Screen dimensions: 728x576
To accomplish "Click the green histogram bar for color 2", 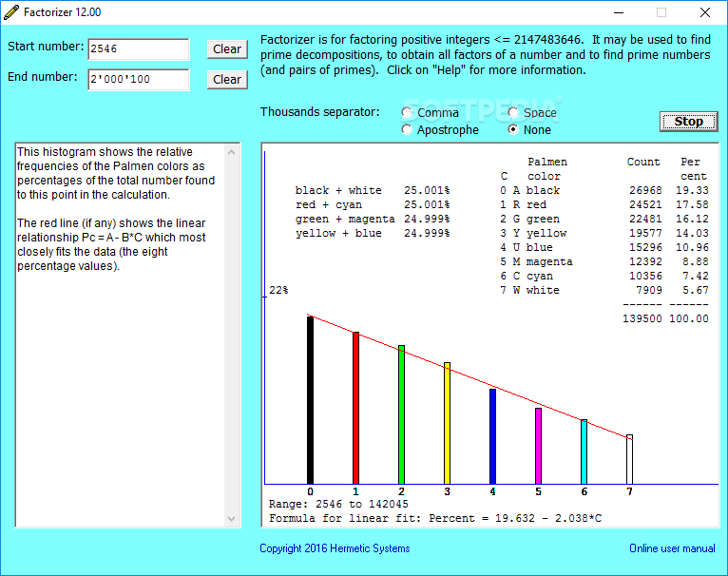I will tap(402, 414).
